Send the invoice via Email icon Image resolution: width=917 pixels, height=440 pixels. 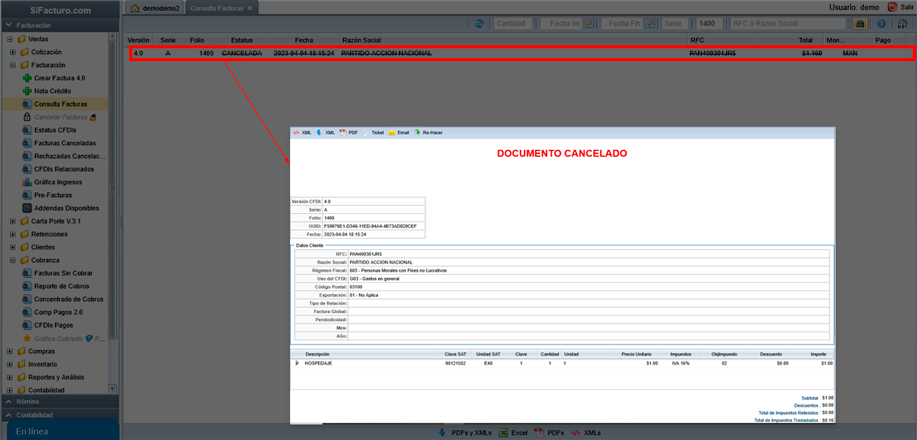(393, 132)
